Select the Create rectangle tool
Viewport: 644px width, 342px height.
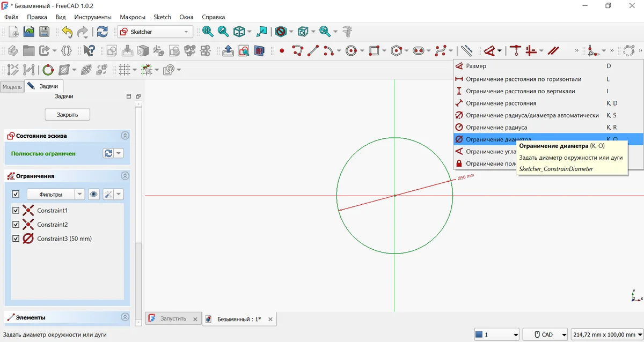pyautogui.click(x=375, y=51)
